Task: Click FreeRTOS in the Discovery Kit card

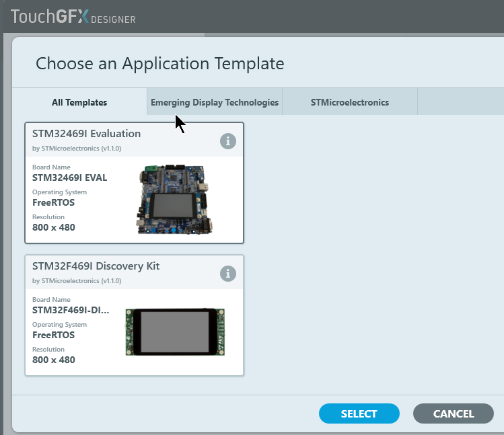Action: 53,335
